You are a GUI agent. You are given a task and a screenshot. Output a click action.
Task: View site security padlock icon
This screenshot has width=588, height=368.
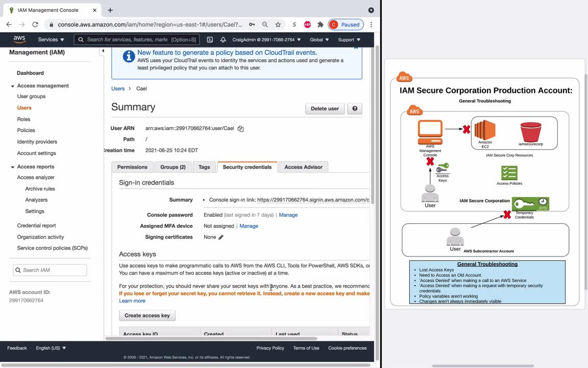[52, 25]
